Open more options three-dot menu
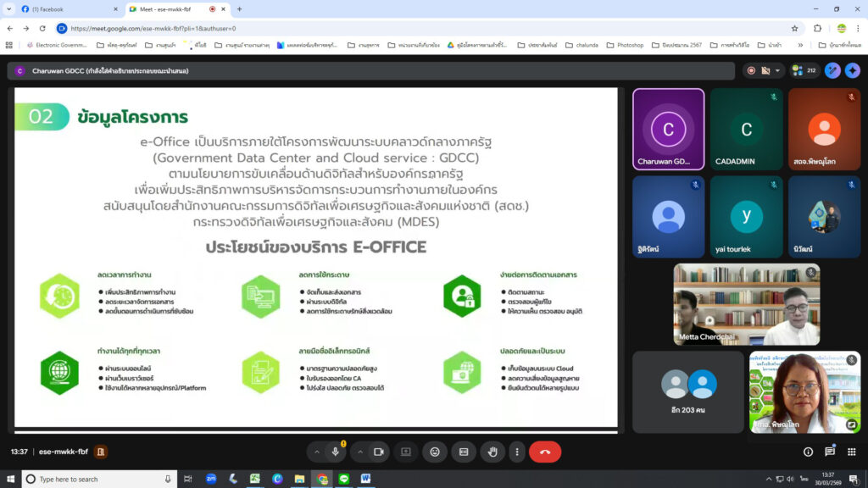The height and width of the screenshot is (488, 868). 516,452
